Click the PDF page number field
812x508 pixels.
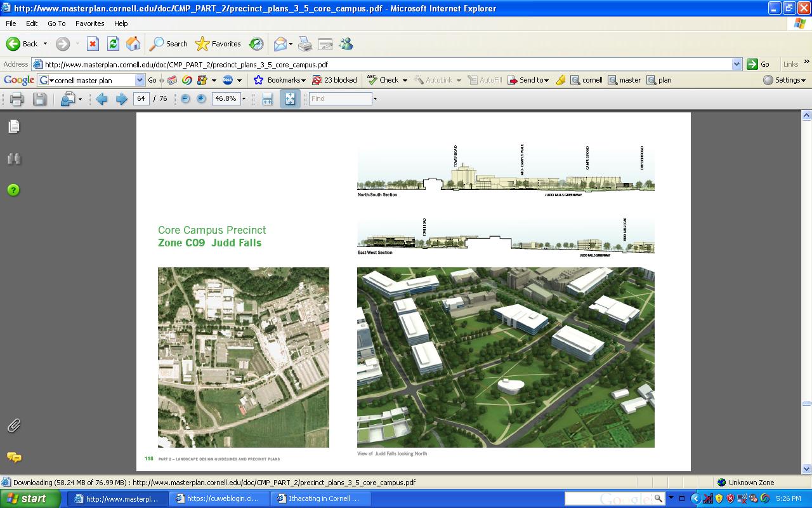coord(141,99)
